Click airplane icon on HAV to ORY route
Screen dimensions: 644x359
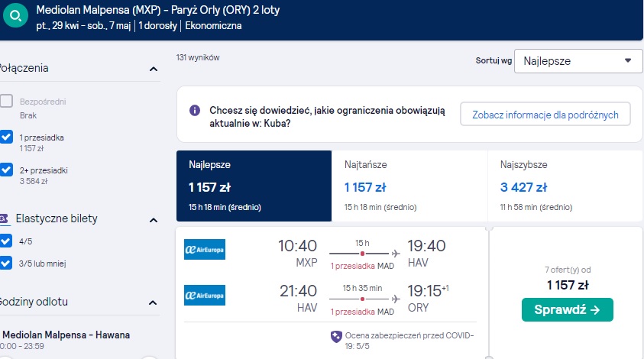point(396,299)
